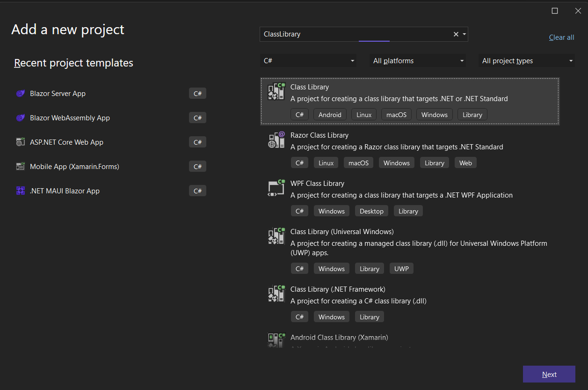588x390 pixels.
Task: Click the Web tag under Razor Class Library
Action: (x=465, y=163)
